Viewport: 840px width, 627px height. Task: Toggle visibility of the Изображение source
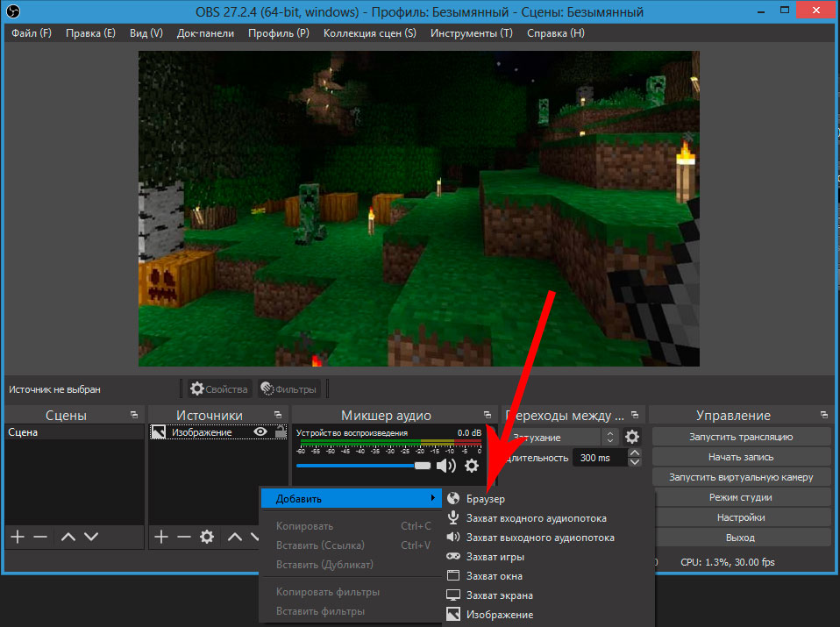click(x=260, y=432)
